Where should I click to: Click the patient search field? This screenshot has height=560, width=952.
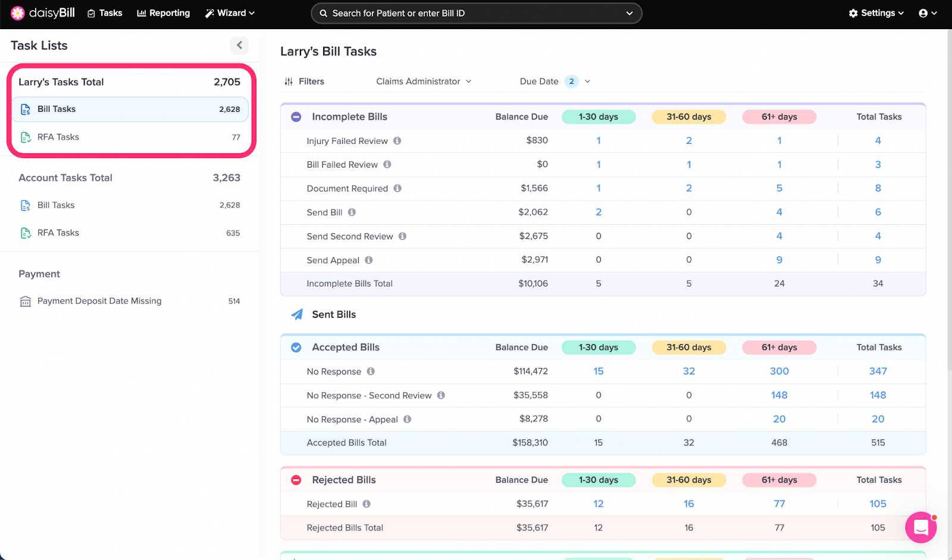(x=476, y=13)
